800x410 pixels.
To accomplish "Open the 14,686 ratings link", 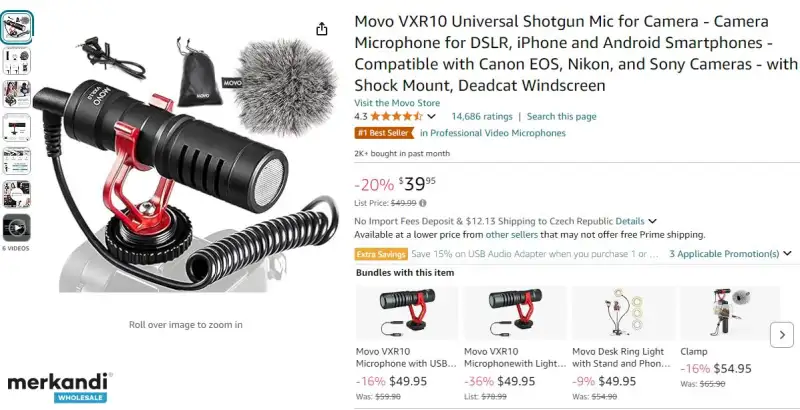I will (x=482, y=116).
